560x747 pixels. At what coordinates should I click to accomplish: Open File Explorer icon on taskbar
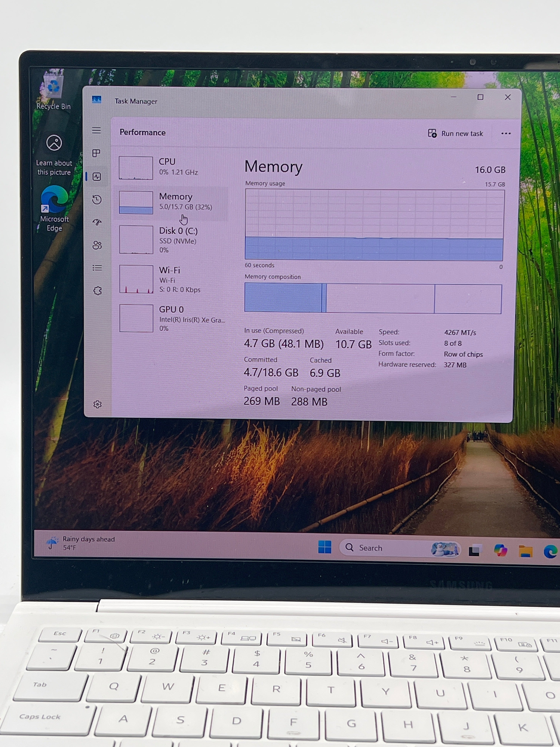tap(526, 552)
